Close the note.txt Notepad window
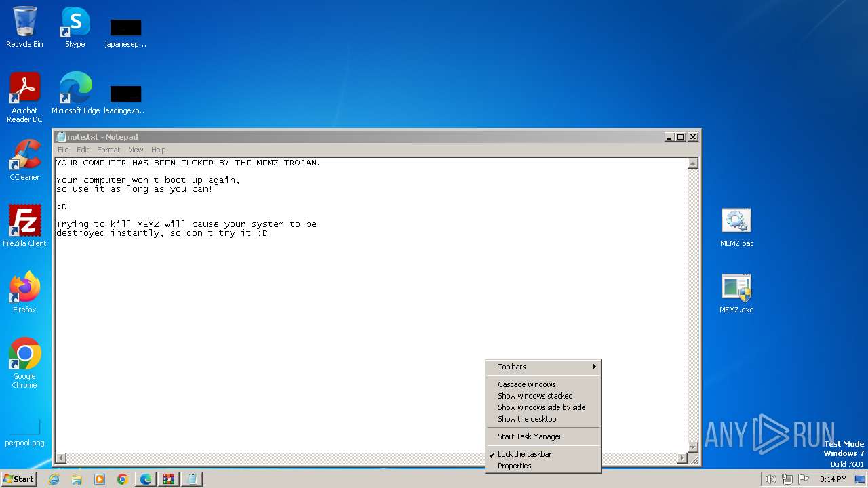Image resolution: width=868 pixels, height=488 pixels. tap(692, 137)
